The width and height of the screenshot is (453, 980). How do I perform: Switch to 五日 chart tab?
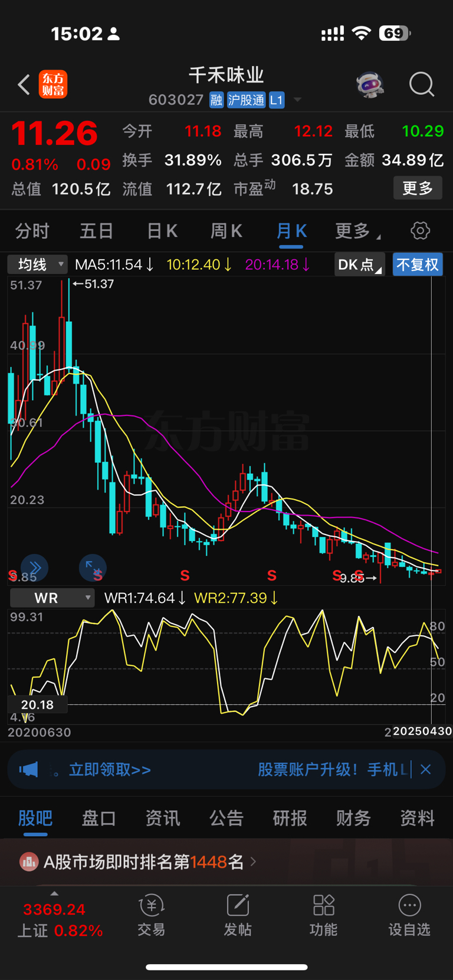96,231
